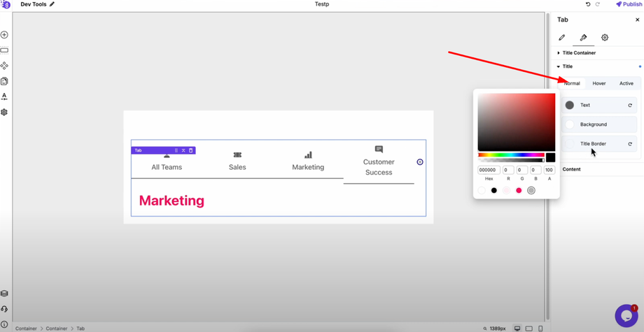
Task: Click the Testp page title
Action: click(x=321, y=4)
